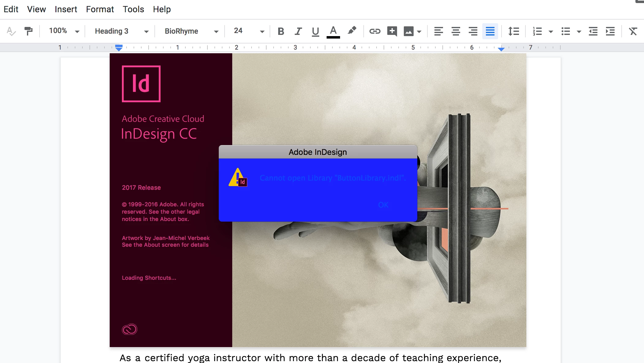
Task: Click the highlight color pen icon
Action: 352,31
